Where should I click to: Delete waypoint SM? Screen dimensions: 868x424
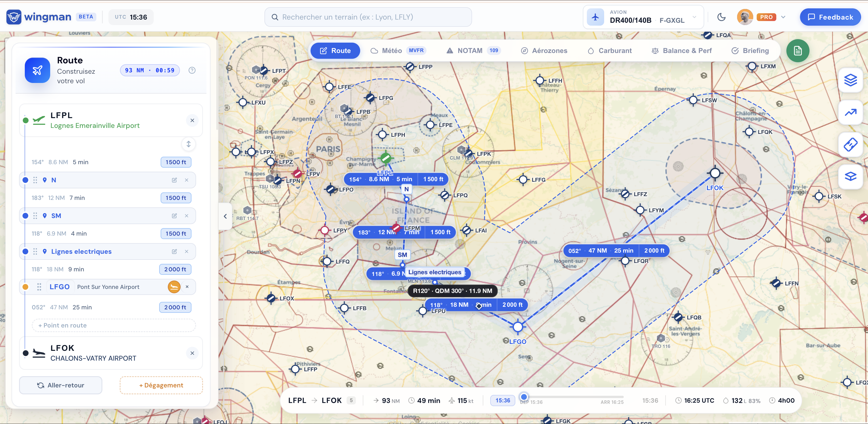[x=186, y=216]
